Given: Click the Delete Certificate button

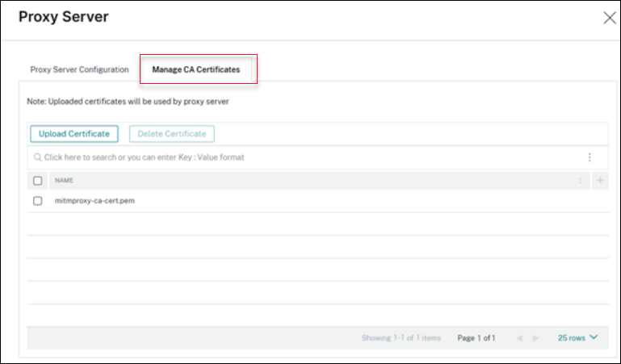Looking at the screenshot, I should 172,133.
